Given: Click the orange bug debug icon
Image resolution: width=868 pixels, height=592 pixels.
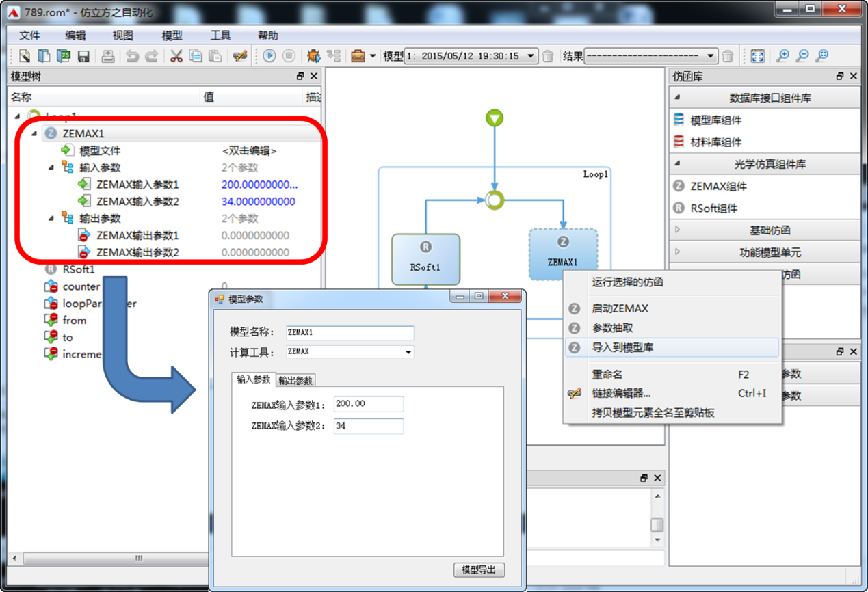Looking at the screenshot, I should click(x=314, y=56).
